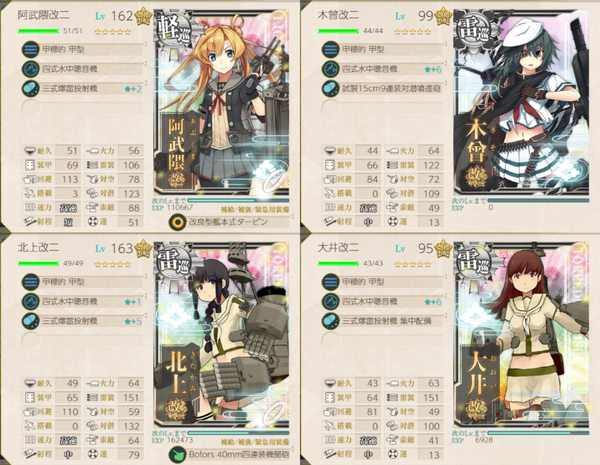Click Kiso's 雷巡 ship type badge

coord(474,31)
